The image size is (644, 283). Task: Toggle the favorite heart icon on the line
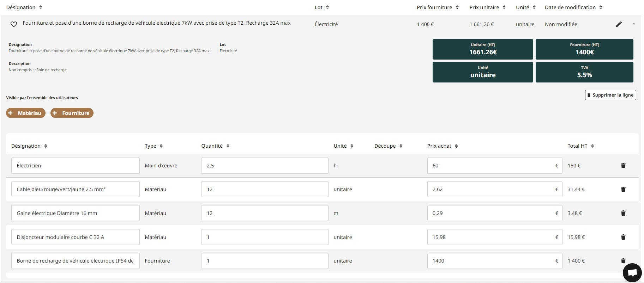click(x=13, y=24)
